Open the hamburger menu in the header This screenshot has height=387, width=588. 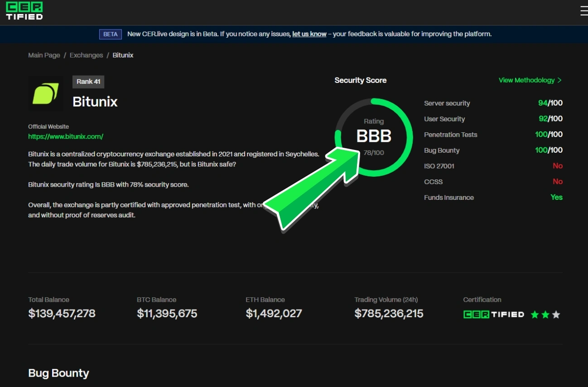[x=584, y=11]
